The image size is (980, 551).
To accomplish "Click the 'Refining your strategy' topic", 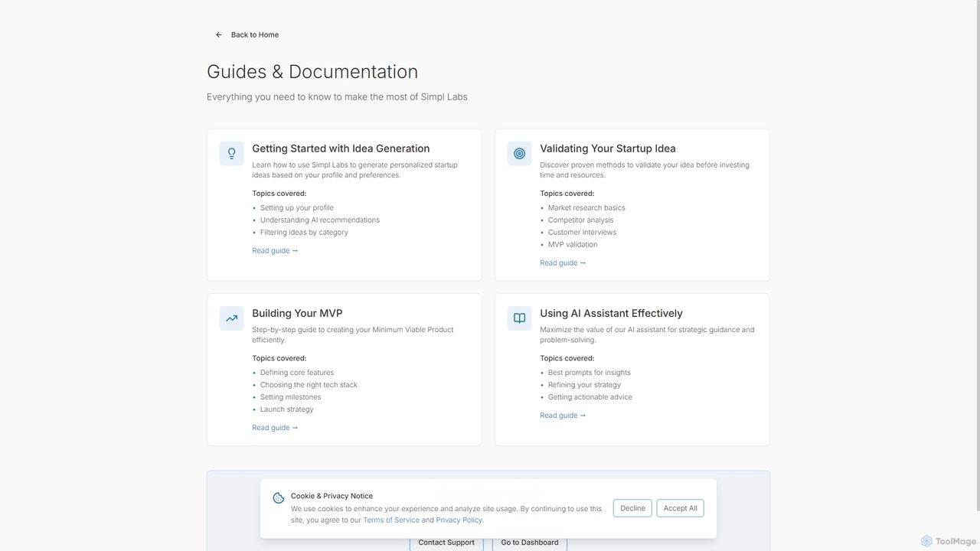I will (x=584, y=385).
